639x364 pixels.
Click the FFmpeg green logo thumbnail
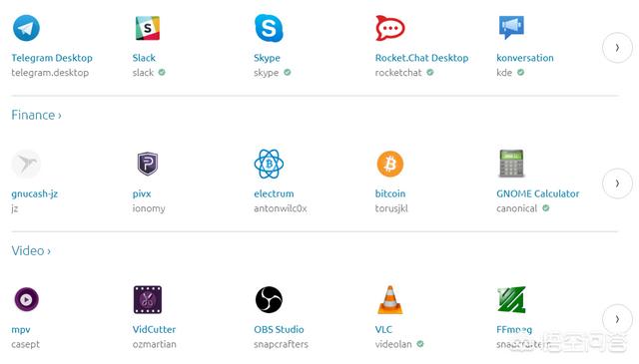pos(511,299)
